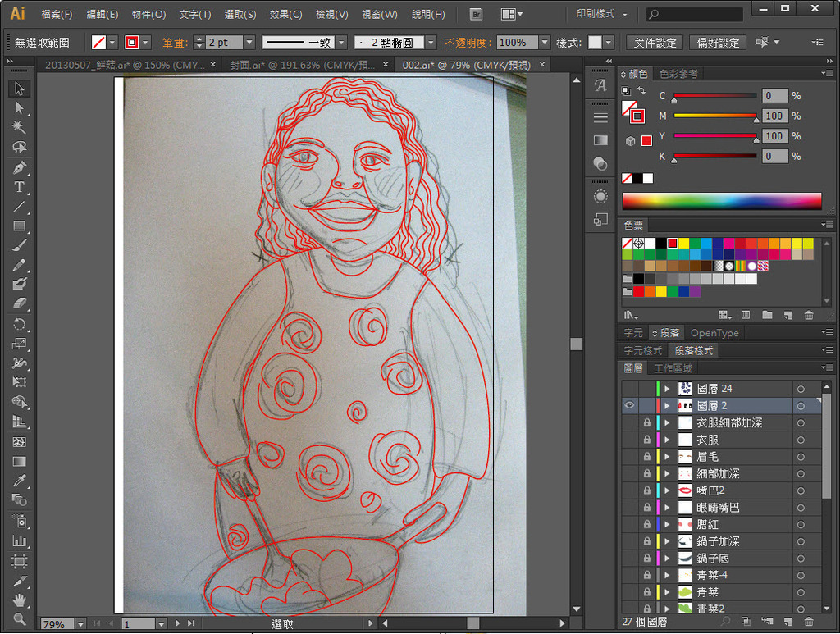Image resolution: width=840 pixels, height=634 pixels.
Task: Click the trash icon in the layers panel
Action: (809, 623)
